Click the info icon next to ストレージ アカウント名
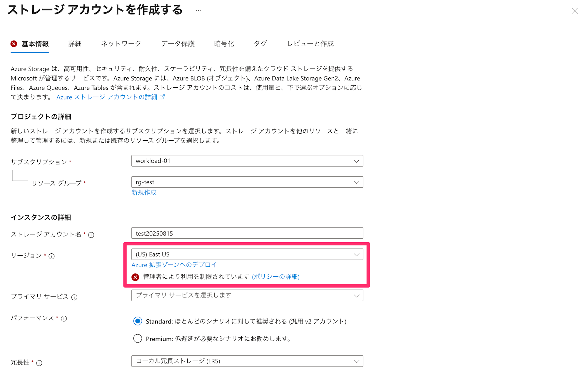The width and height of the screenshot is (588, 379). click(x=91, y=235)
